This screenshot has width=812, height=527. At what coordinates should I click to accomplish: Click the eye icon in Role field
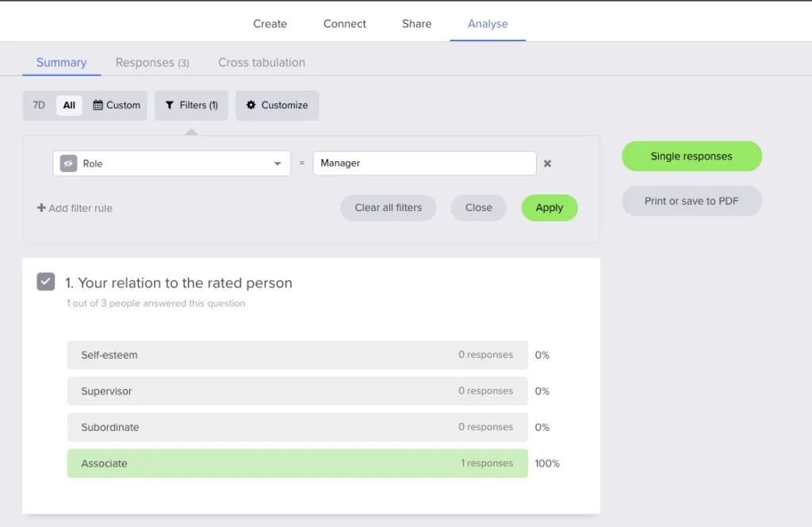pyautogui.click(x=68, y=163)
